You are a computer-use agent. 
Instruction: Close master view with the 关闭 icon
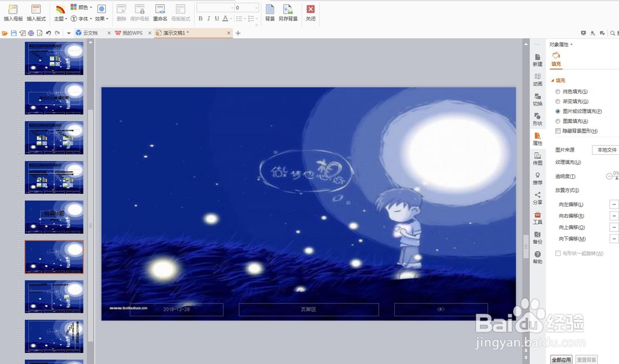(311, 12)
